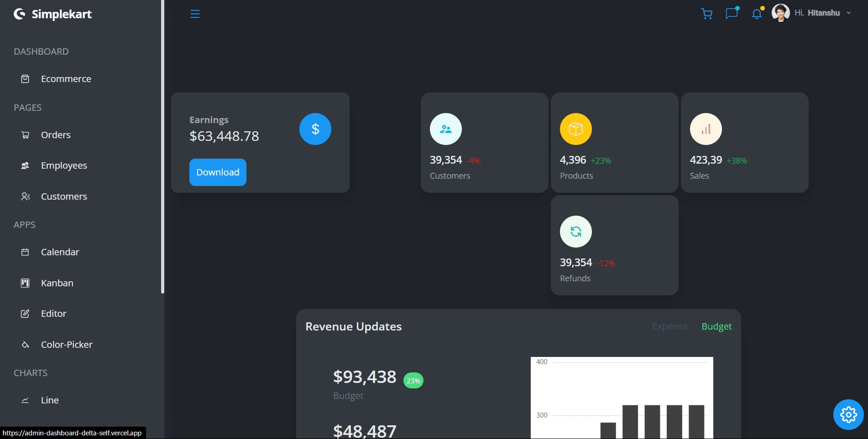Viewport: 868px width, 439px height.
Task: Click the Kanban board icon in sidebar
Action: [25, 283]
